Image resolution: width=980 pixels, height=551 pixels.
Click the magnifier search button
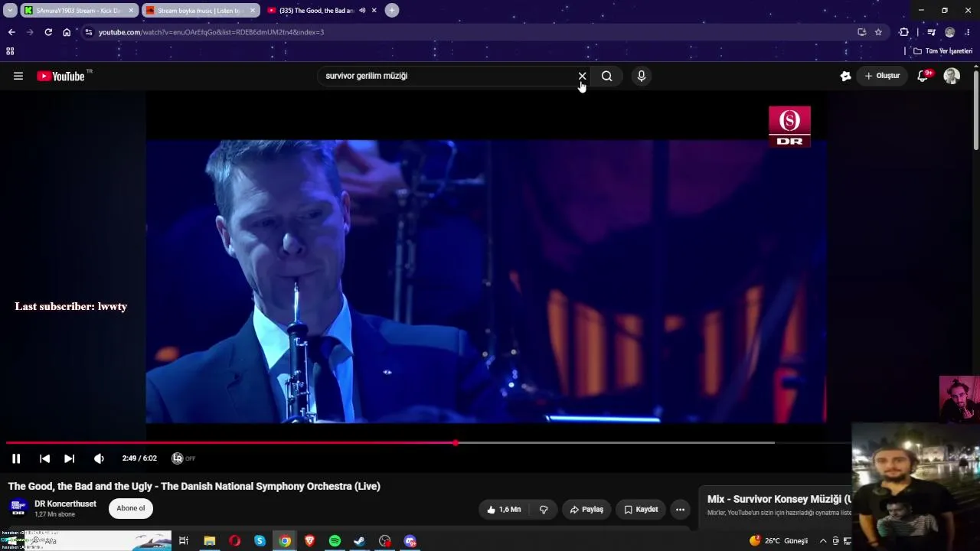[x=606, y=76]
